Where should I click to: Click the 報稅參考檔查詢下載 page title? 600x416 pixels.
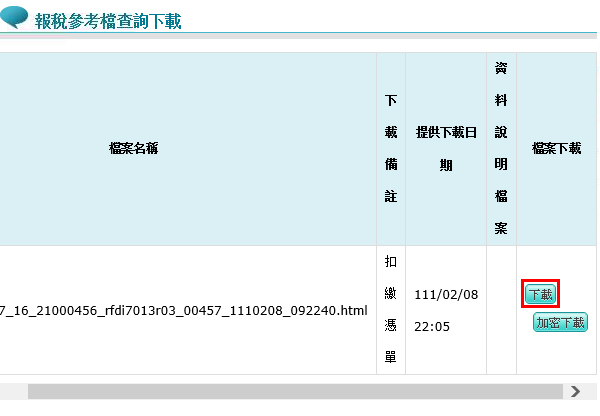pyautogui.click(x=108, y=21)
